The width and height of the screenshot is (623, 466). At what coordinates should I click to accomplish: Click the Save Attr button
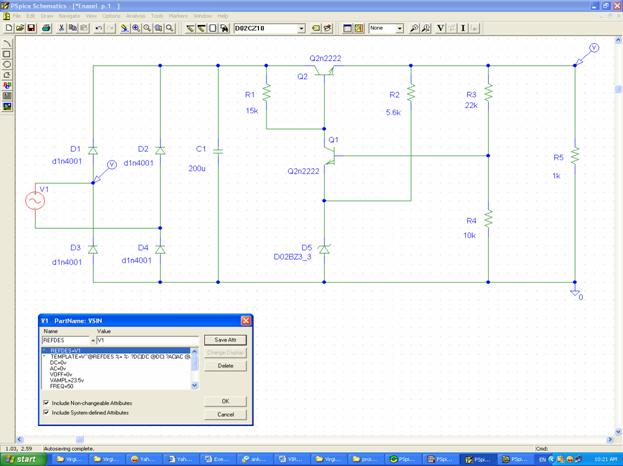(x=225, y=340)
